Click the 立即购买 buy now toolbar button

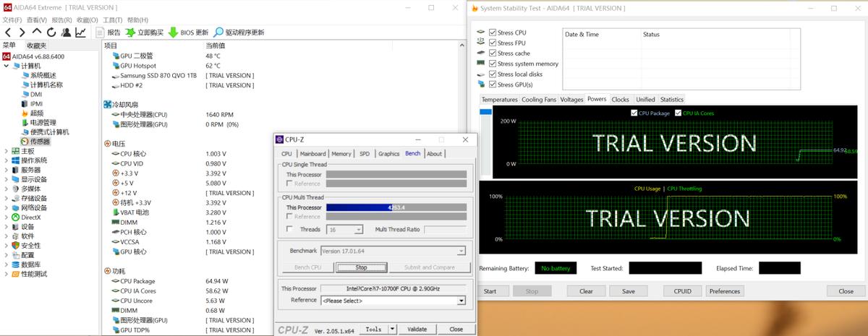click(x=145, y=33)
